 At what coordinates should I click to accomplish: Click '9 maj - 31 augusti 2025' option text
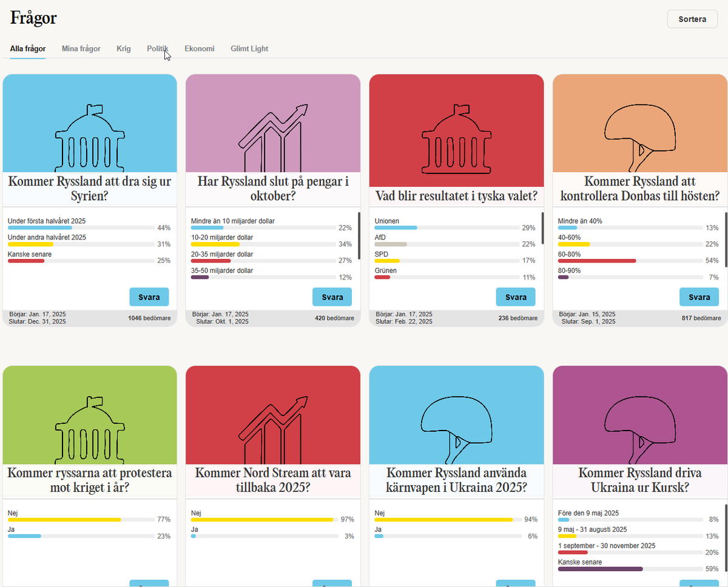point(593,529)
